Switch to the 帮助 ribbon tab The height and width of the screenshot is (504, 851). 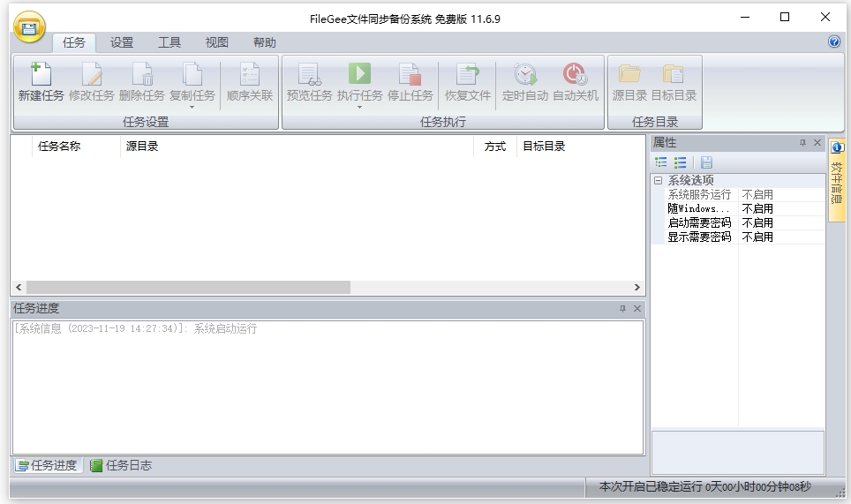click(x=265, y=42)
